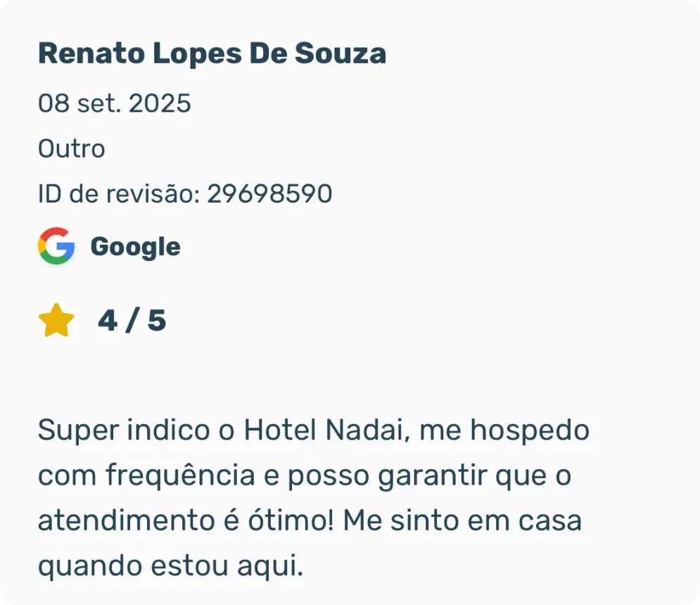This screenshot has width=700, height=605.
Task: Click the "4 / 5" rating score
Action: tap(132, 321)
